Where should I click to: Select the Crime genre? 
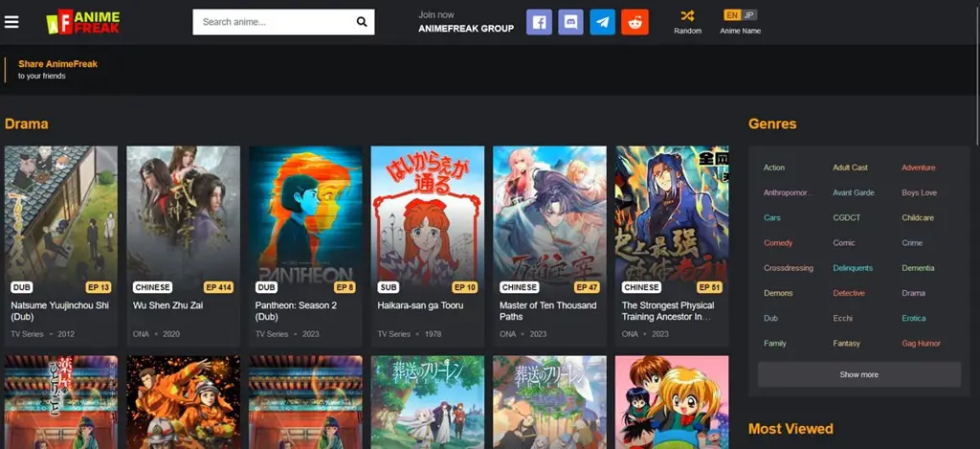(x=912, y=242)
